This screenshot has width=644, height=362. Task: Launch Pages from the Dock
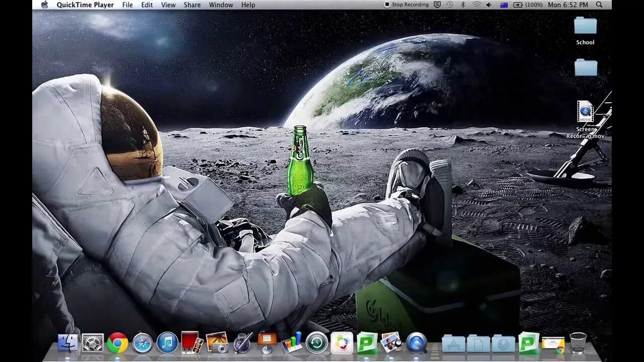(x=243, y=342)
